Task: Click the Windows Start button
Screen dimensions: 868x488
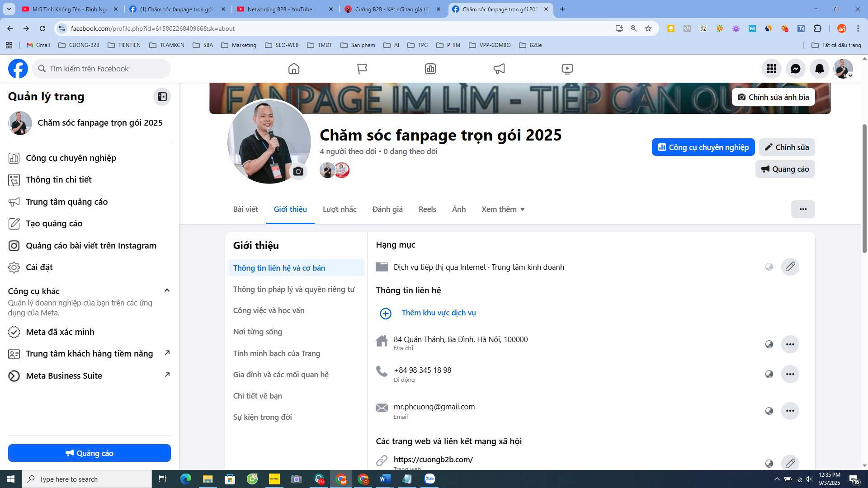Action: (11, 479)
